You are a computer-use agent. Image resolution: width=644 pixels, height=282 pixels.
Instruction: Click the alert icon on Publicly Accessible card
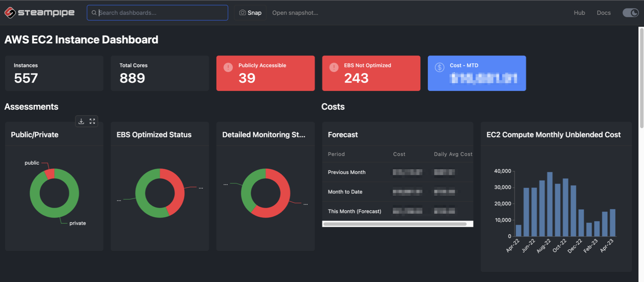(x=228, y=67)
